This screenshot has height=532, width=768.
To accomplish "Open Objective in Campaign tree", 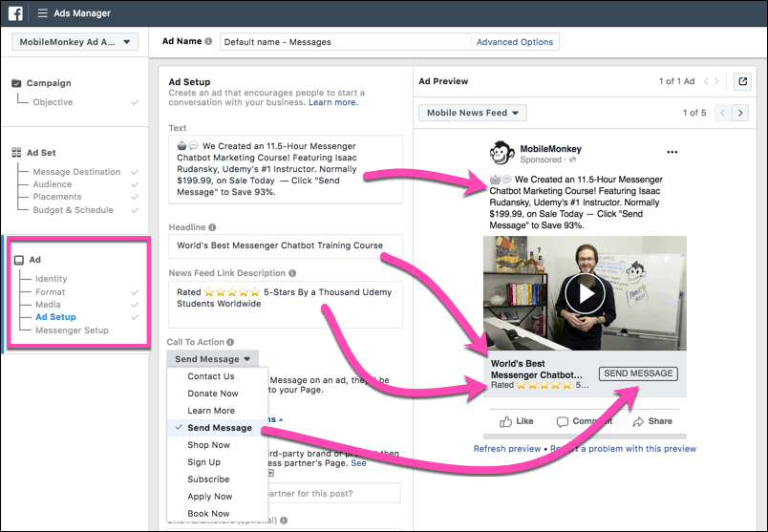I will point(53,102).
